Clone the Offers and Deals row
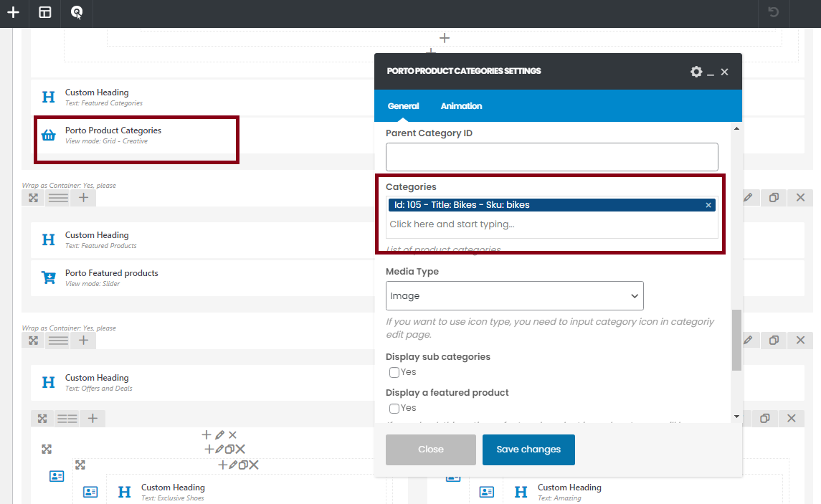821x504 pixels. 774,341
